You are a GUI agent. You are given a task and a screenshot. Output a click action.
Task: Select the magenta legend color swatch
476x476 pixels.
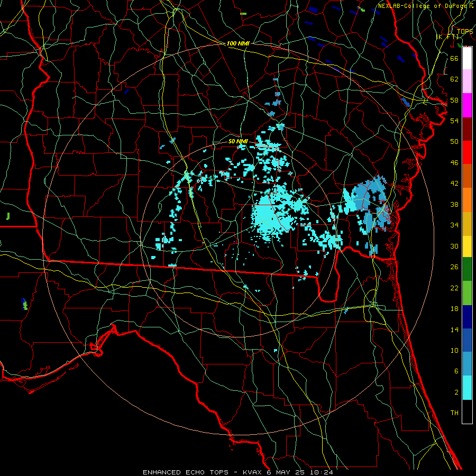[467, 105]
